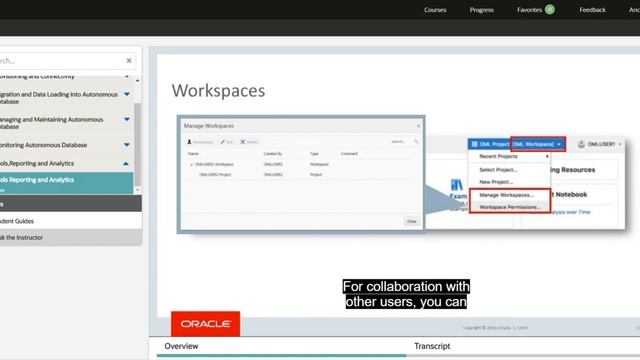
Task: Expand the Data Loading Into Autonomous Database section
Action: (x=127, y=94)
